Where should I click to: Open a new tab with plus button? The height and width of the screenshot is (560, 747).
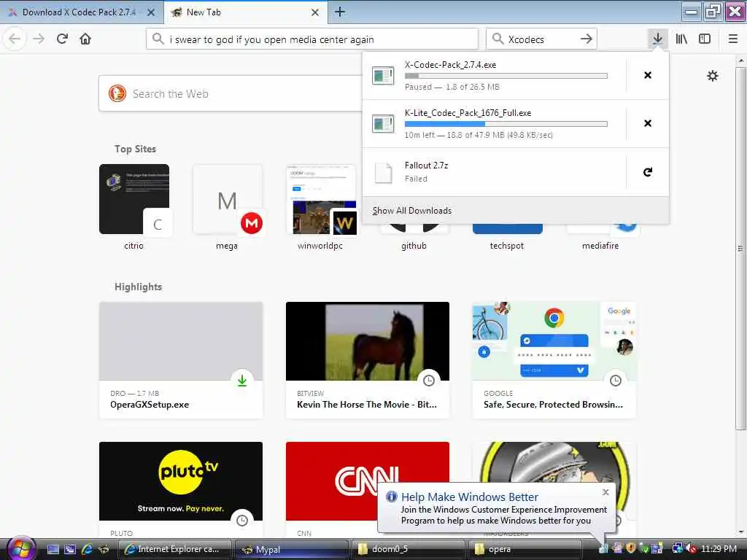click(x=340, y=12)
